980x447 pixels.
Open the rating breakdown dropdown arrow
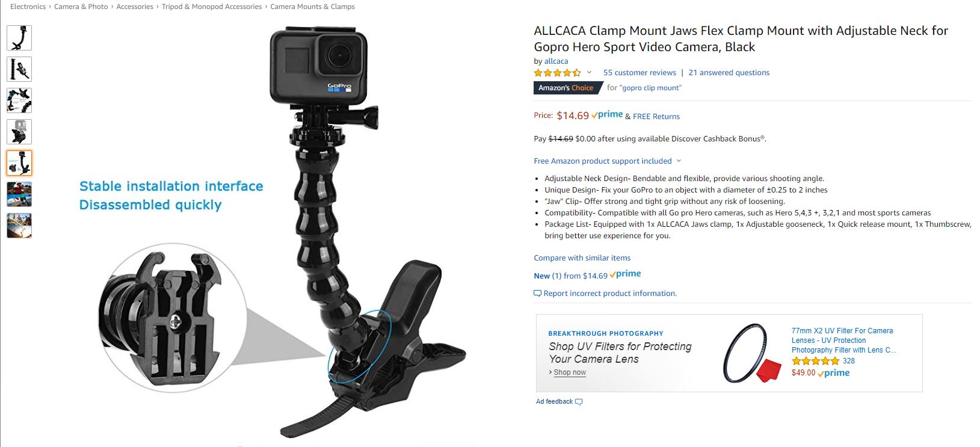589,72
